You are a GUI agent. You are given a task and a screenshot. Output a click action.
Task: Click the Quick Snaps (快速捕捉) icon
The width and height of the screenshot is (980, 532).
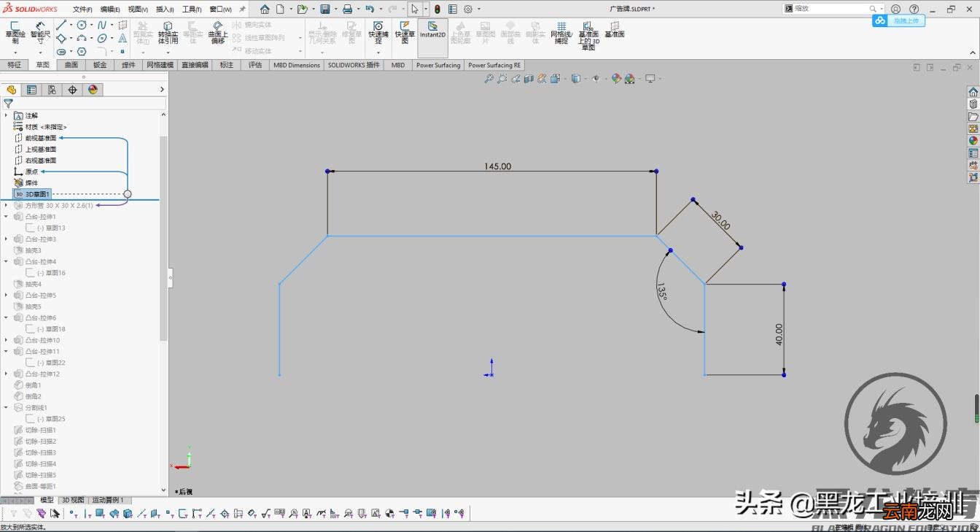[378, 32]
